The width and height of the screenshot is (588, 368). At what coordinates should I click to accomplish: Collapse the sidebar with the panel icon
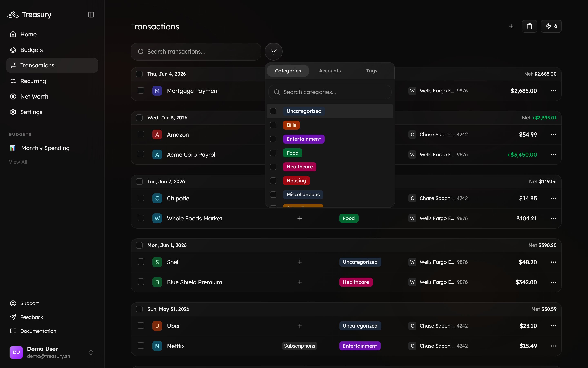pyautogui.click(x=91, y=15)
